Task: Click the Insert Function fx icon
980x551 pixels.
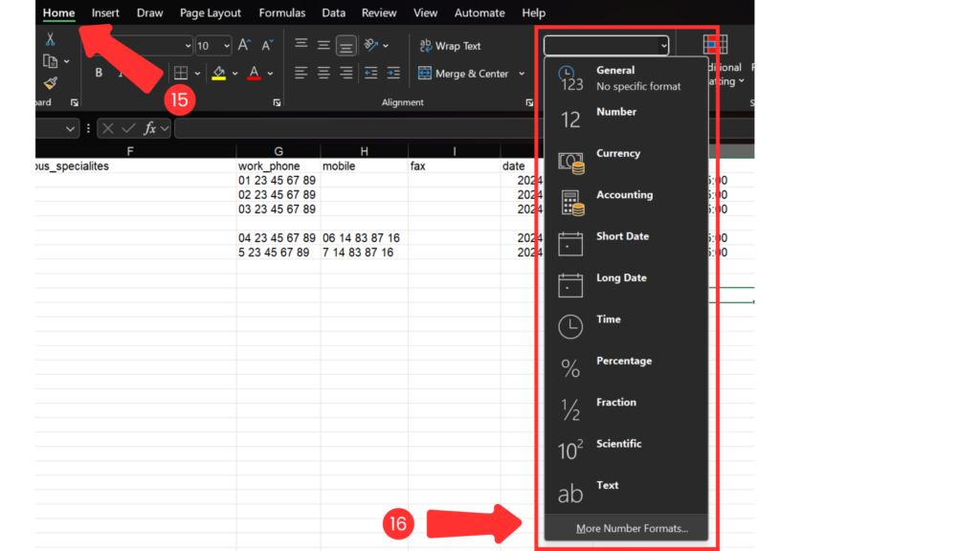Action: coord(149,128)
